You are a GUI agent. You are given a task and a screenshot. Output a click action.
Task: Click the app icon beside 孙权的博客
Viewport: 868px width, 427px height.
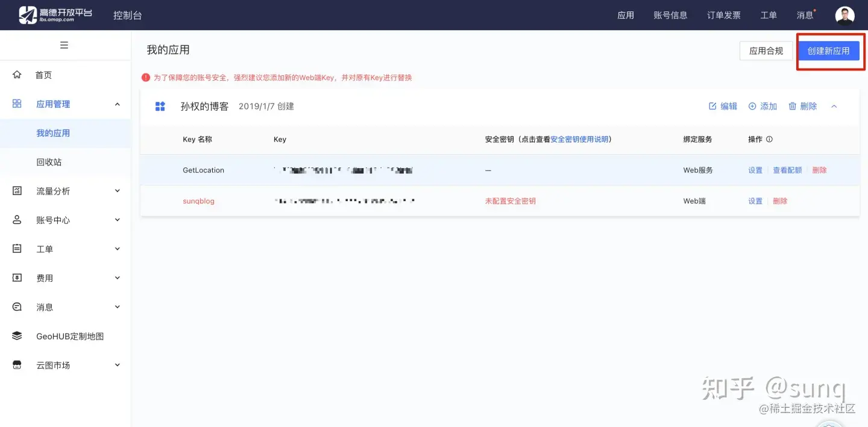click(160, 107)
